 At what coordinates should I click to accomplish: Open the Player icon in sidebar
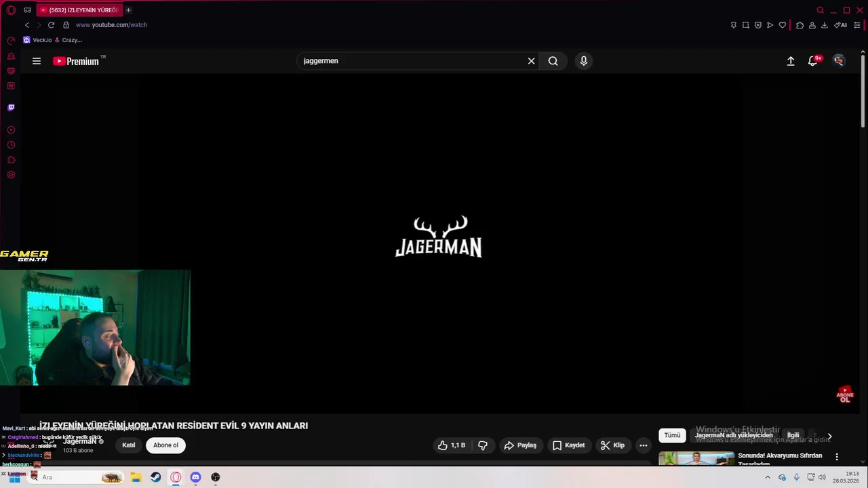point(11,130)
